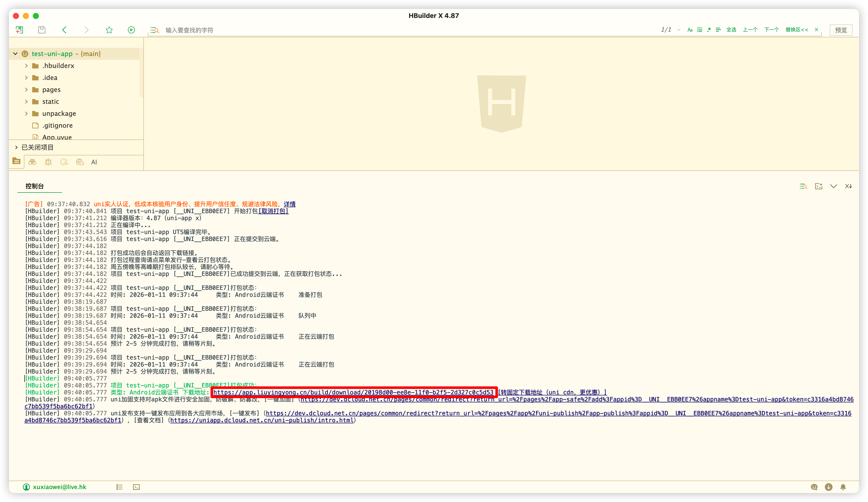Toggle regular expression search option
This screenshot has width=868, height=502.
(709, 30)
